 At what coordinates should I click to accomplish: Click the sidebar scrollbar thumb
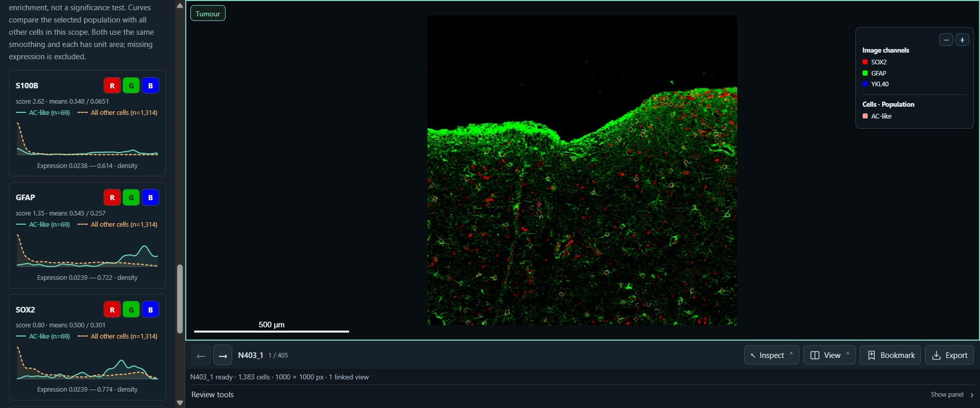point(180,299)
